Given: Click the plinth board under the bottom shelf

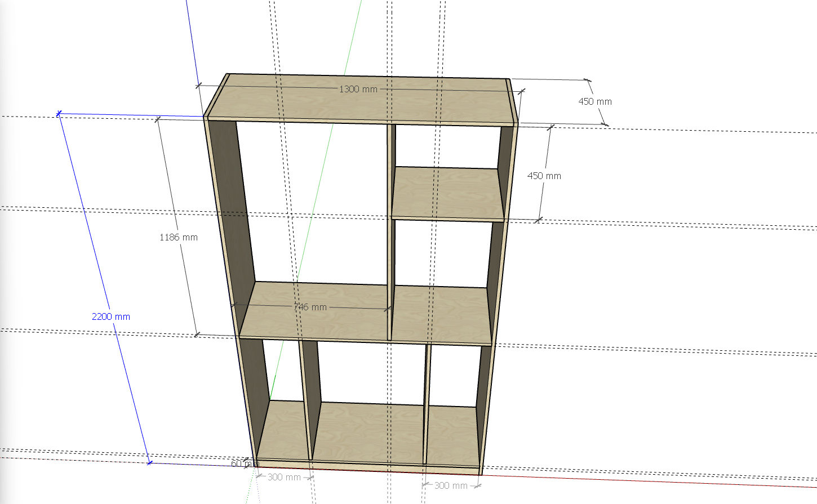Looking at the screenshot, I should coord(366,466).
